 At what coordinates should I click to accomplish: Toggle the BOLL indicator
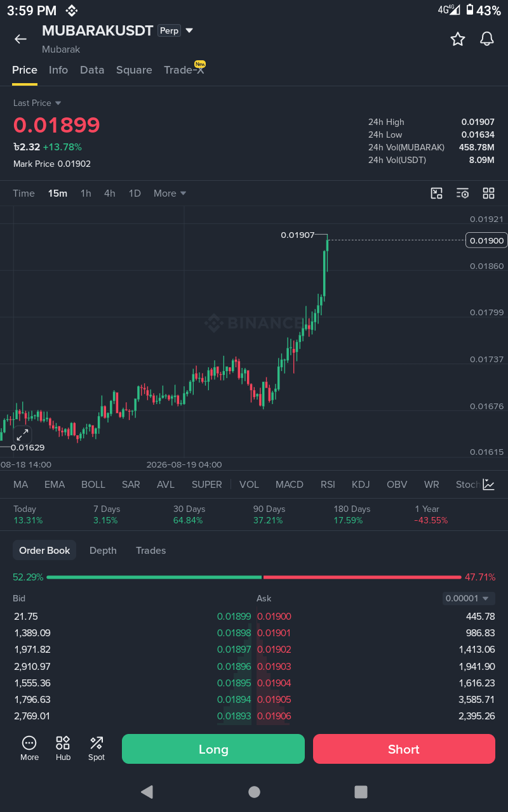[93, 485]
